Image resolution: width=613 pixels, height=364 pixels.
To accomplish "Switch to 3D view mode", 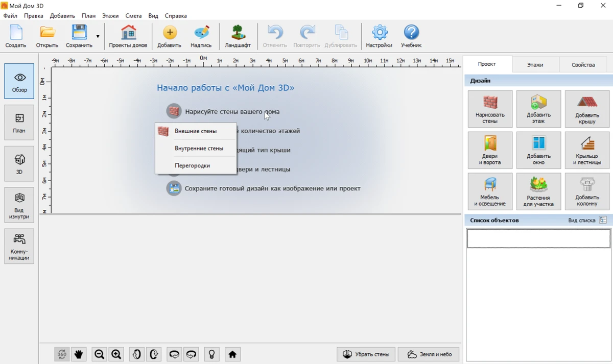I will click(x=19, y=164).
